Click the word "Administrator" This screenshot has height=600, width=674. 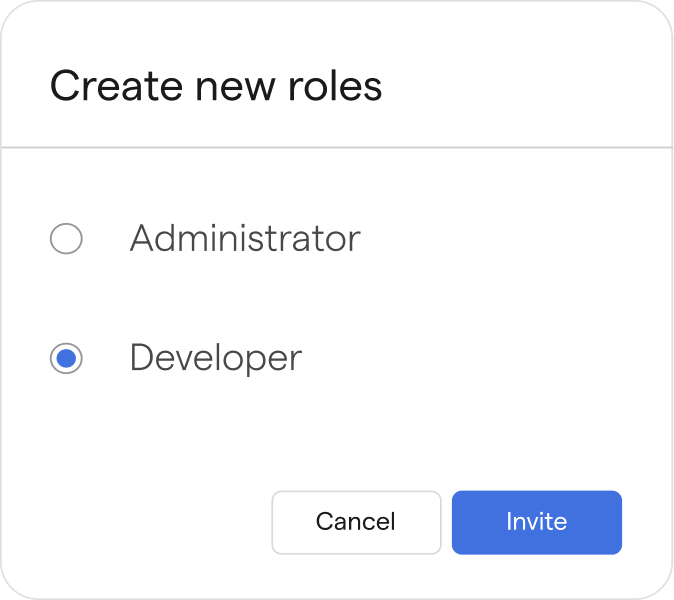(x=245, y=239)
